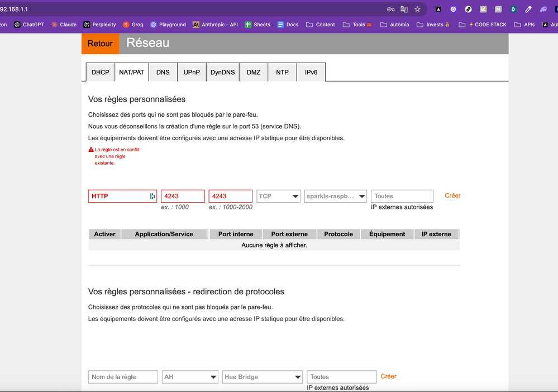This screenshot has width=558, height=392.
Task: Click the autofill icon inside the HTTP field
Action: point(152,196)
